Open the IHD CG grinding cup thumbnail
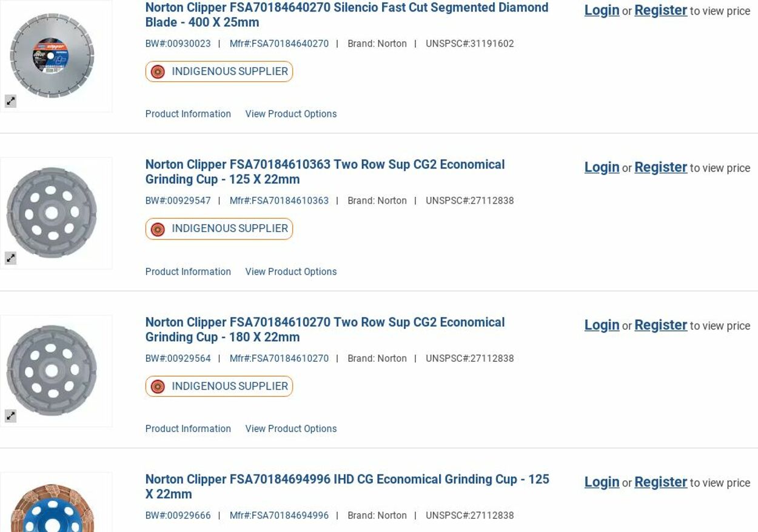This screenshot has height=532, width=758. 52,506
